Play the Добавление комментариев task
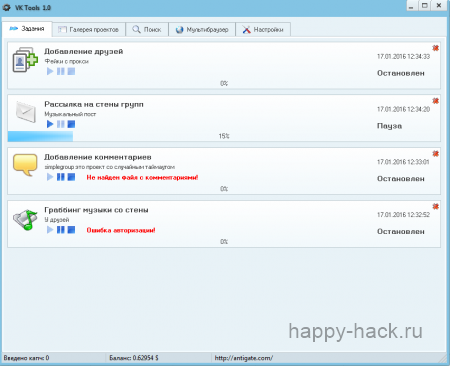This screenshot has width=450, height=366. point(50,177)
